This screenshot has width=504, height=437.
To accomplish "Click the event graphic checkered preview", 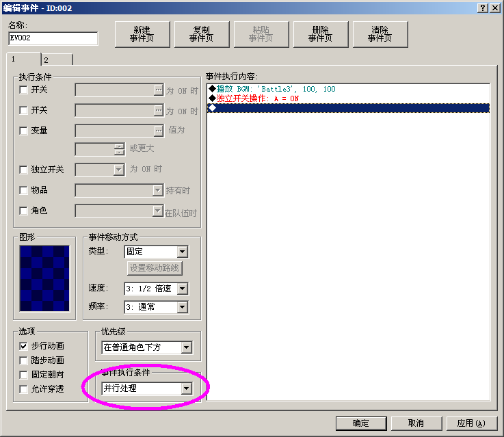I will click(44, 278).
